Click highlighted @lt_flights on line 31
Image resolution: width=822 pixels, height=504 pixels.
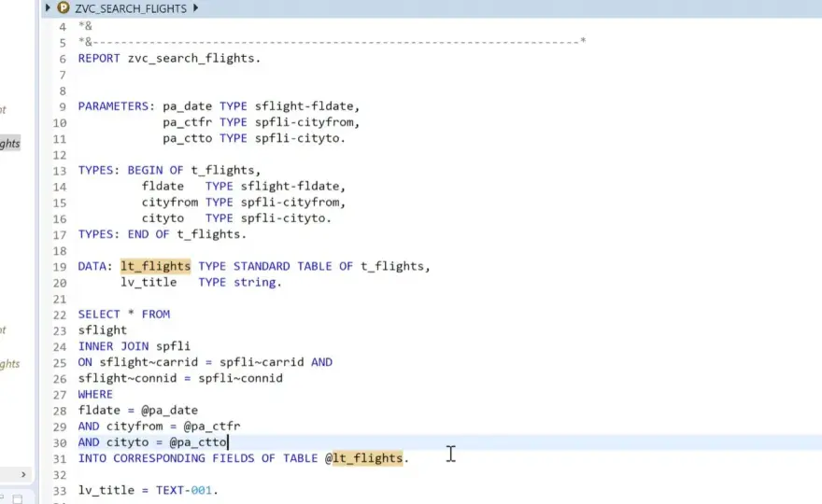point(363,458)
